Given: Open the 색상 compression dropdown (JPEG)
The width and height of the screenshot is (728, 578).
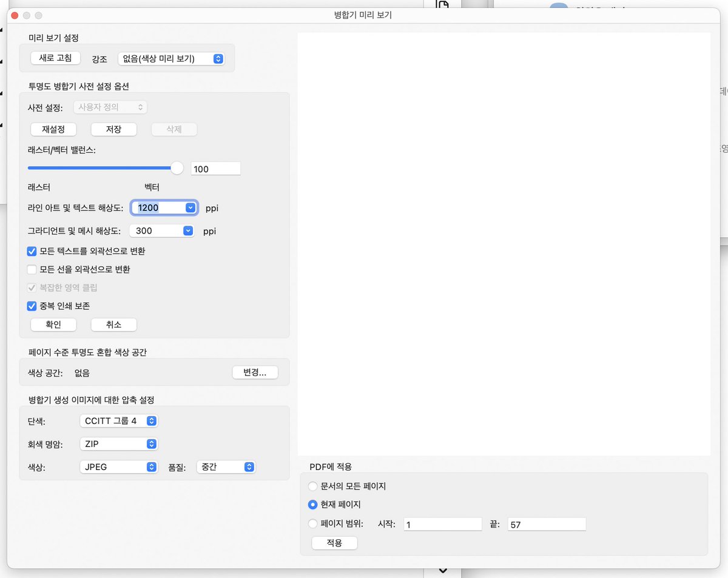Looking at the screenshot, I should coord(119,467).
